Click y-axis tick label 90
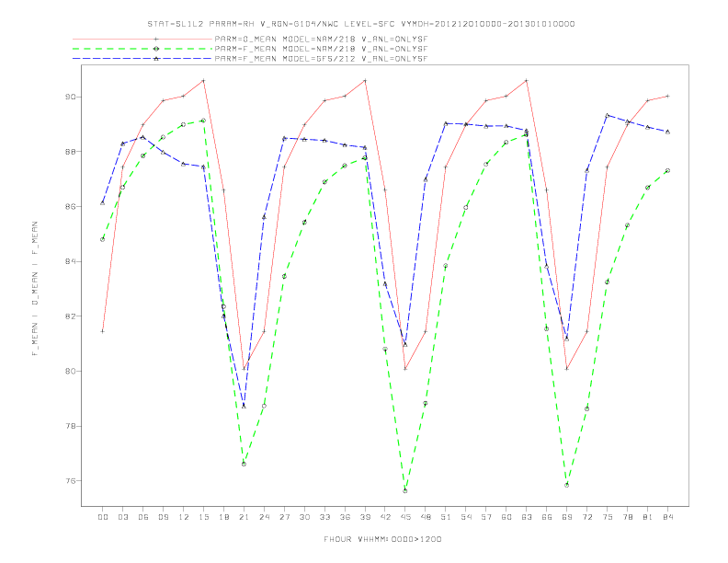The height and width of the screenshot is (563, 728). pos(71,98)
